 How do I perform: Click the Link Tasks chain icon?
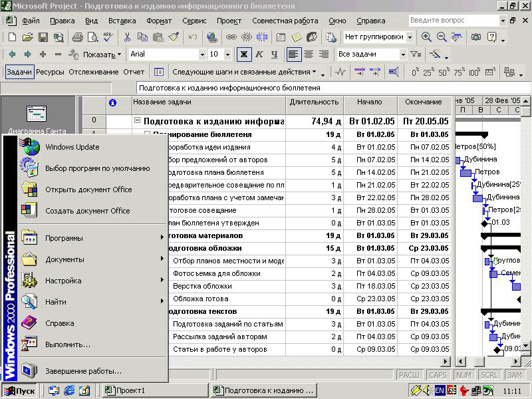tap(231, 37)
